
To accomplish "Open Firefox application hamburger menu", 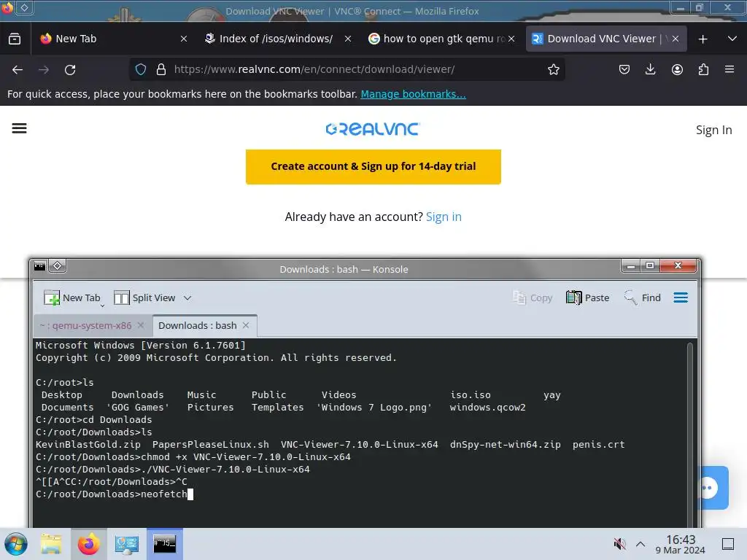I will (x=729, y=69).
